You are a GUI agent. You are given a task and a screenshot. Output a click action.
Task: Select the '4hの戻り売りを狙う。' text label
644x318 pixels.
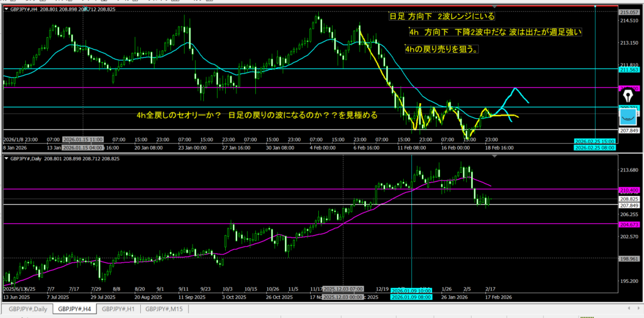[x=441, y=49]
